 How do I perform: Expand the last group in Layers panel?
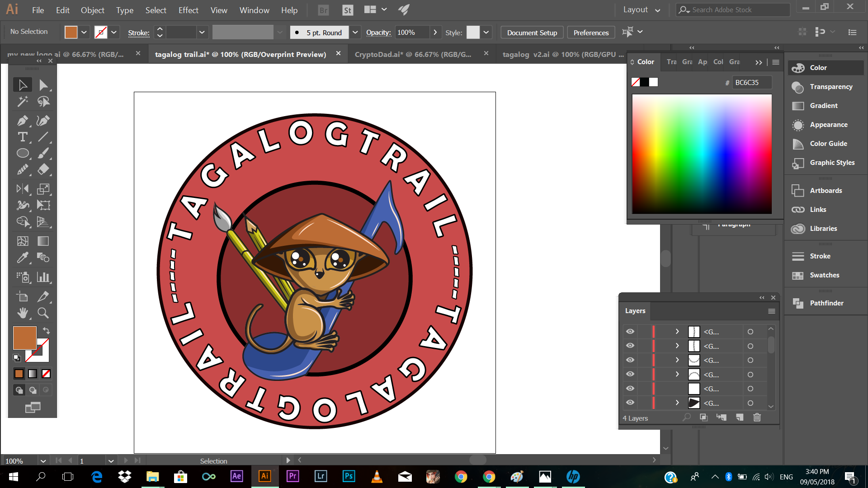[677, 403]
